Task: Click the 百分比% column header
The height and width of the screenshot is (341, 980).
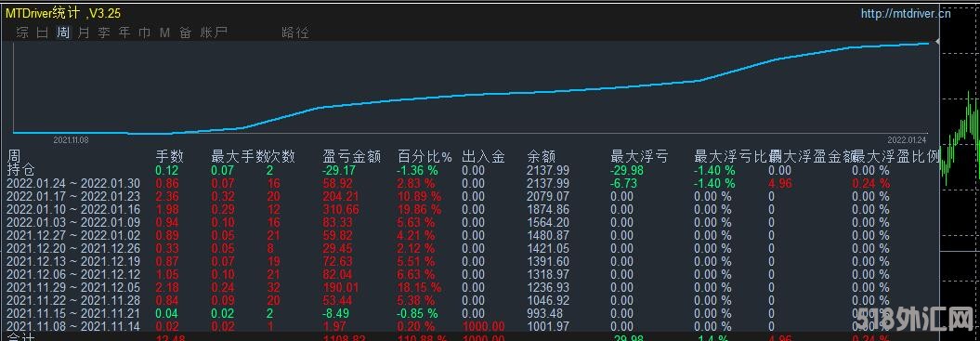Action: click(x=425, y=156)
